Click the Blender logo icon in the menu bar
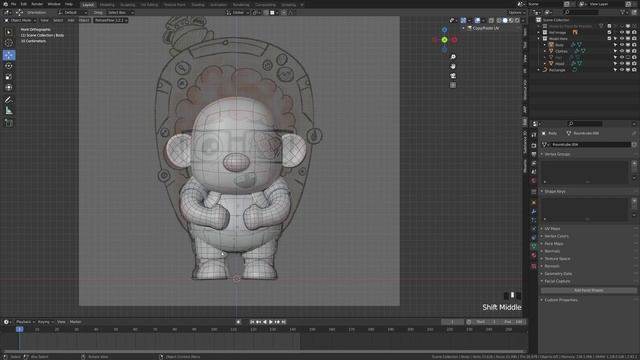Viewport: 640px width, 360px height. [5, 4]
